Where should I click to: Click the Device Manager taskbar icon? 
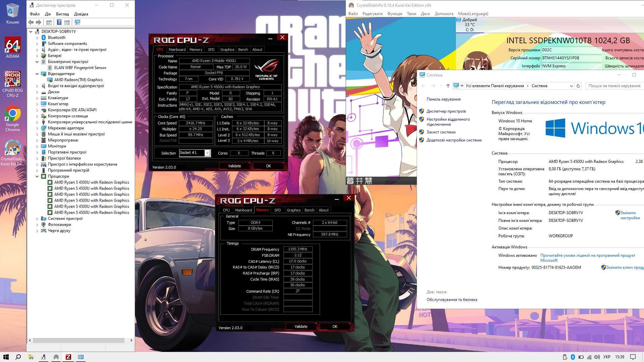click(x=43, y=357)
